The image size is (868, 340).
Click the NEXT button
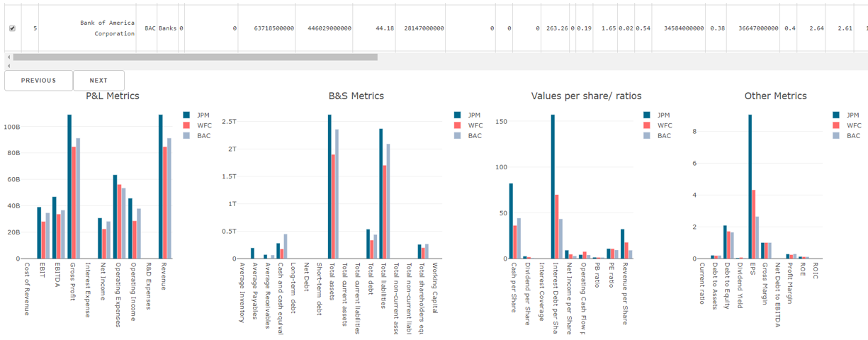[98, 81]
